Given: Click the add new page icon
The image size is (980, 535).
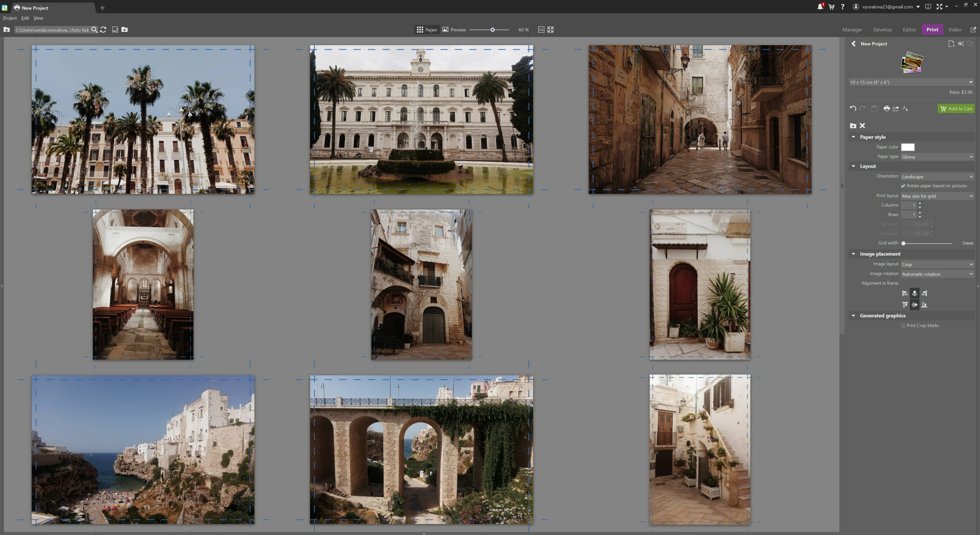Looking at the screenshot, I should 951,44.
